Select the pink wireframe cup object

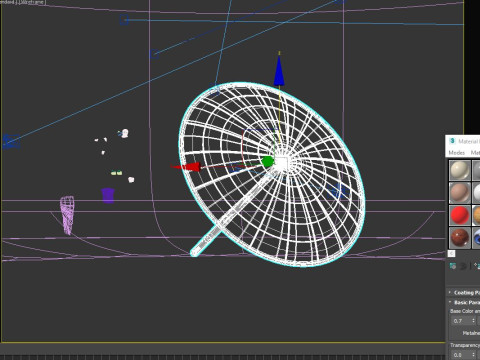pos(67,215)
